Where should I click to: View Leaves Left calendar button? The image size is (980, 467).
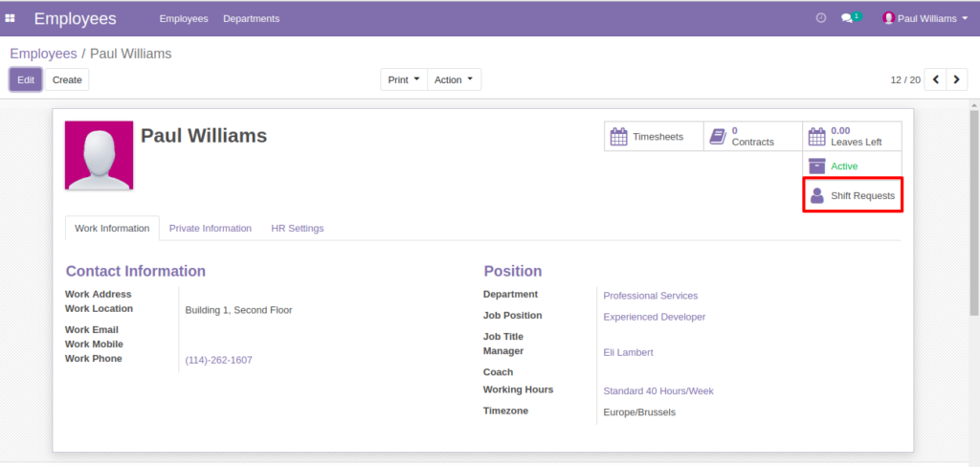point(853,136)
